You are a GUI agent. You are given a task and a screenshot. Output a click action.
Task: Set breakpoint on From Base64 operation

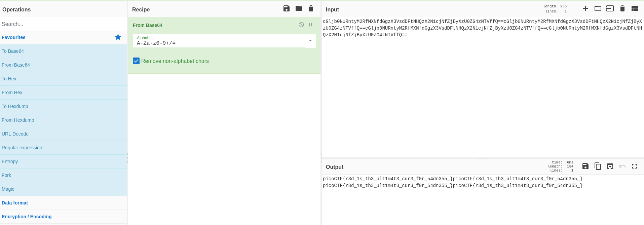pyautogui.click(x=311, y=25)
